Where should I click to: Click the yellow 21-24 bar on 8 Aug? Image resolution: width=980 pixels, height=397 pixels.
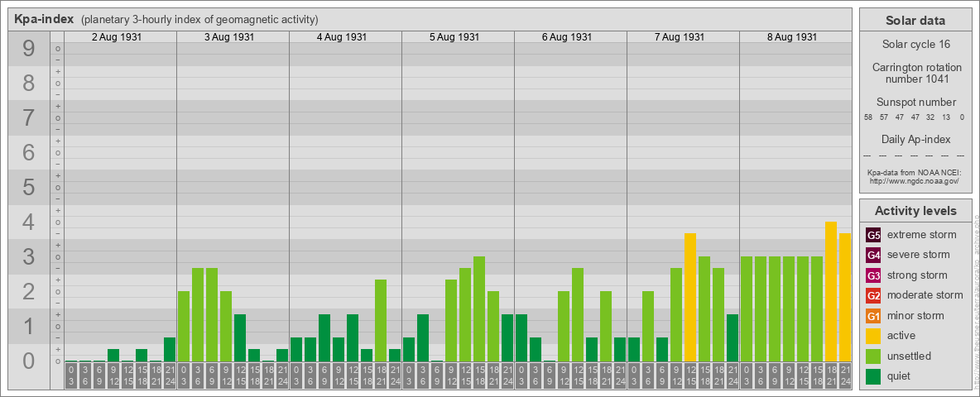tap(845, 297)
